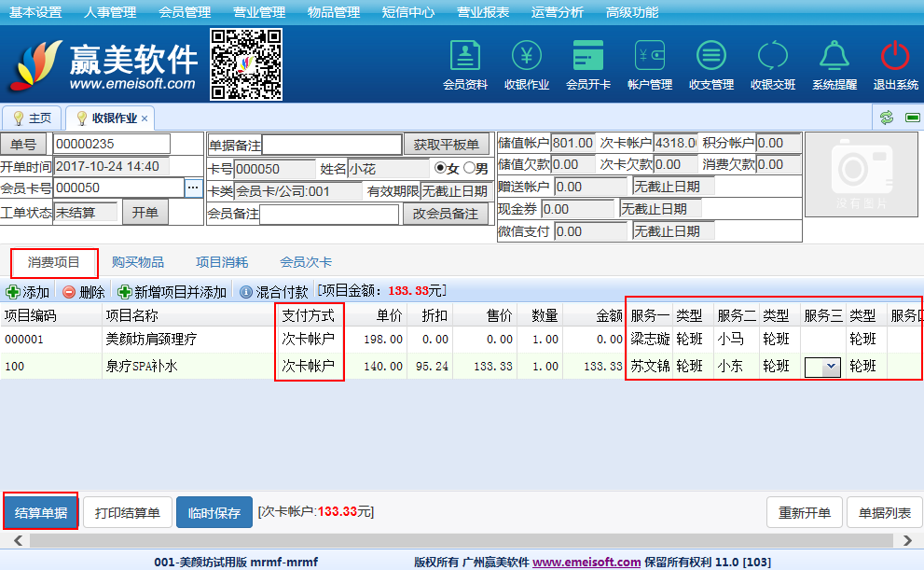Click the 收支管理 income-expense icon

711,63
